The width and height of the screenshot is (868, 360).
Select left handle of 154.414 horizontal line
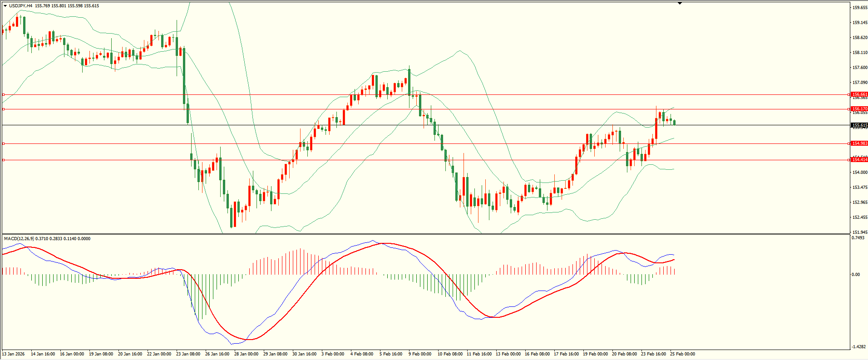pyautogui.click(x=3, y=160)
